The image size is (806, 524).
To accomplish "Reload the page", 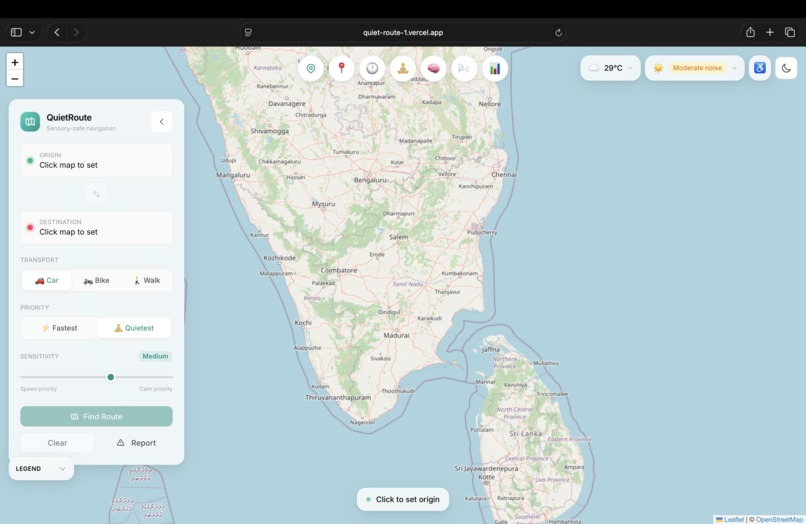I will (x=558, y=32).
